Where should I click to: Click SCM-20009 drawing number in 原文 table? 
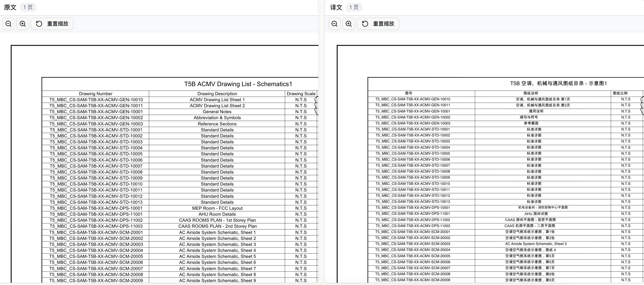(x=96, y=281)
